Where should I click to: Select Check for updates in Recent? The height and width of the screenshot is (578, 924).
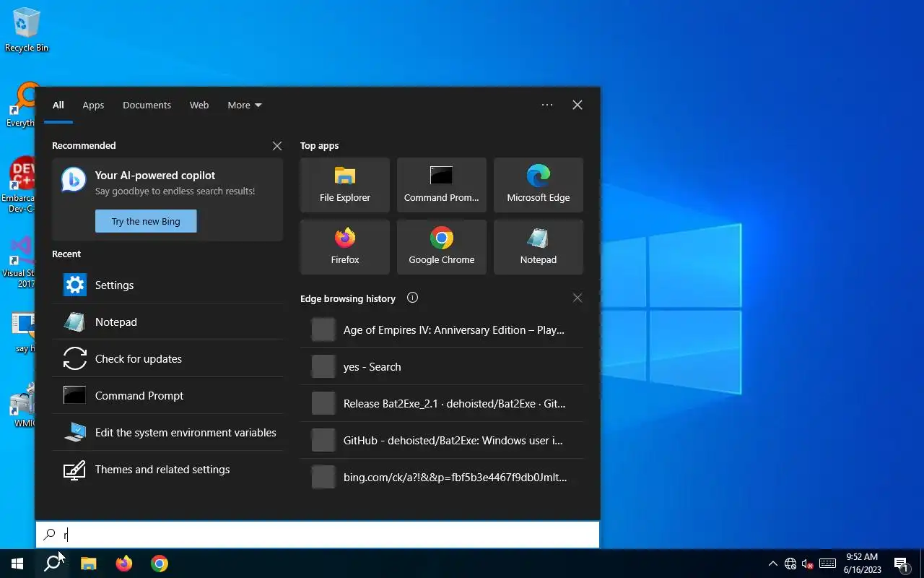pos(167,358)
